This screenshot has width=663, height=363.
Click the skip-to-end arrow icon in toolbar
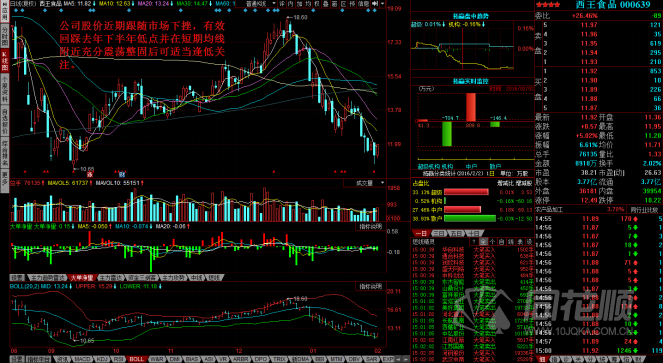375,4
